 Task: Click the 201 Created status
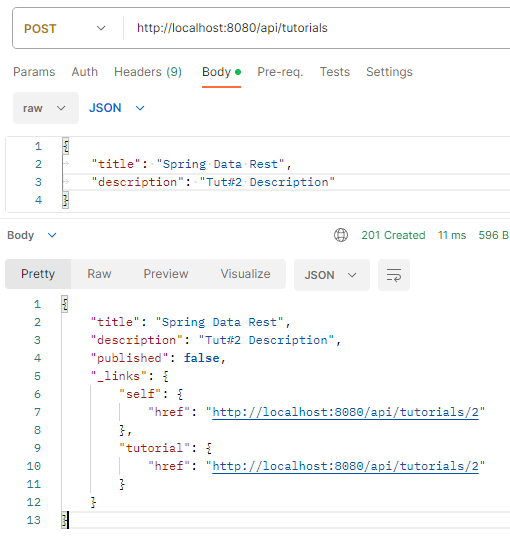pos(393,235)
